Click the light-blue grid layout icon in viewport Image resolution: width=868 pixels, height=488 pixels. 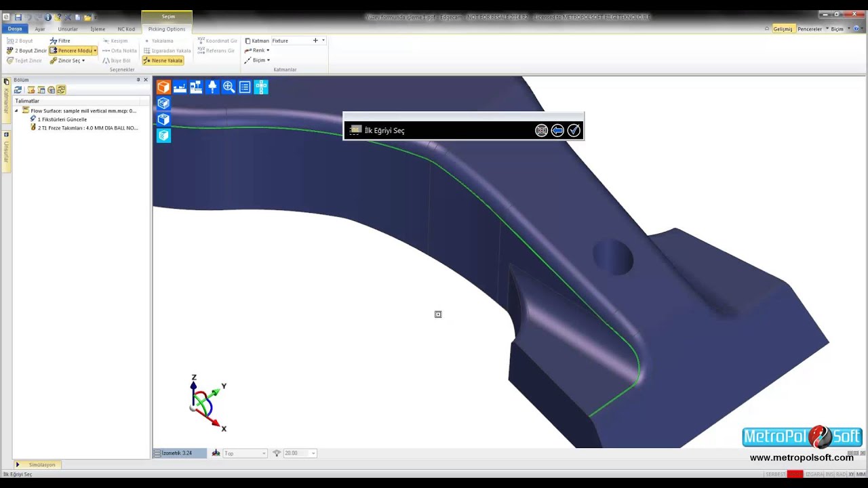pos(261,87)
